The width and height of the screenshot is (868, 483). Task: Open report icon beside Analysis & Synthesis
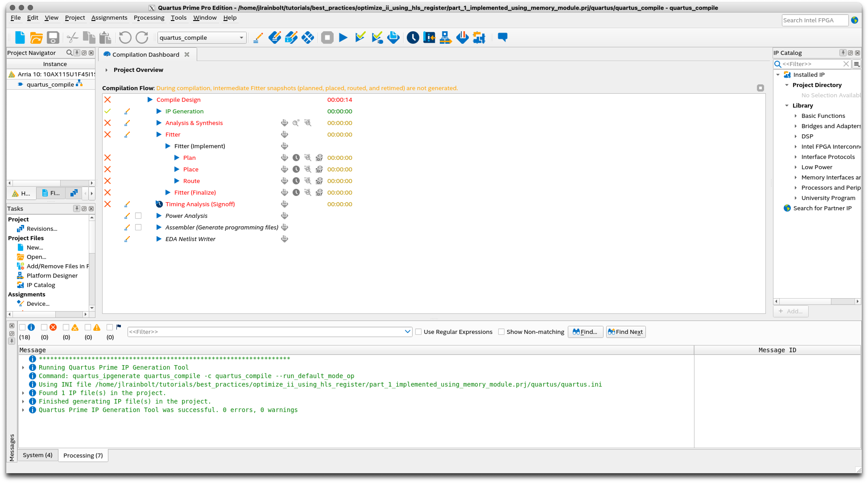284,123
